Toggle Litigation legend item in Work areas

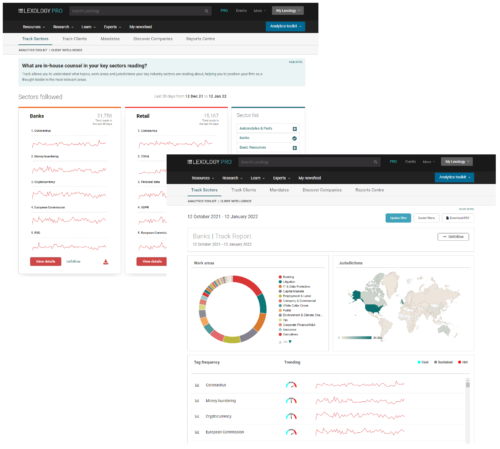click(x=287, y=282)
